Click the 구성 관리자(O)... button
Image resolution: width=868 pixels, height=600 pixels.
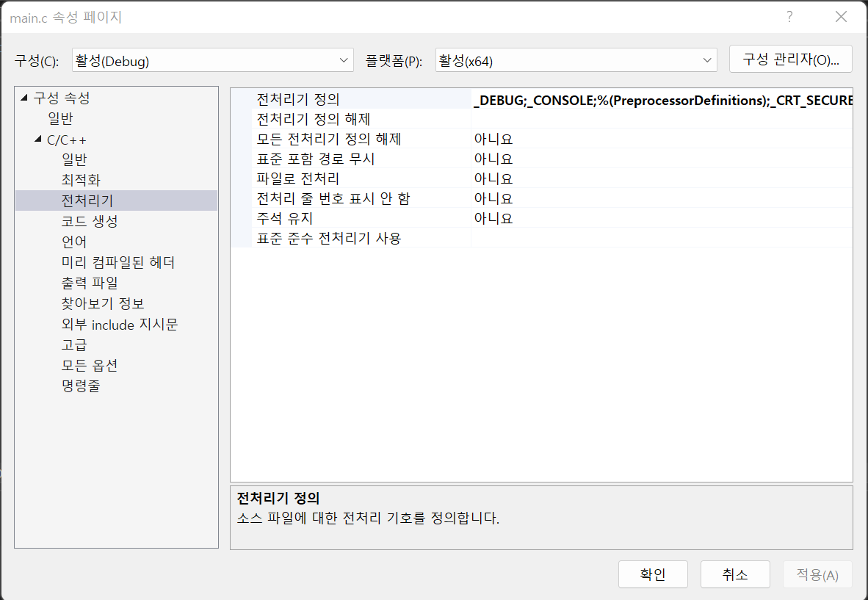pyautogui.click(x=790, y=59)
